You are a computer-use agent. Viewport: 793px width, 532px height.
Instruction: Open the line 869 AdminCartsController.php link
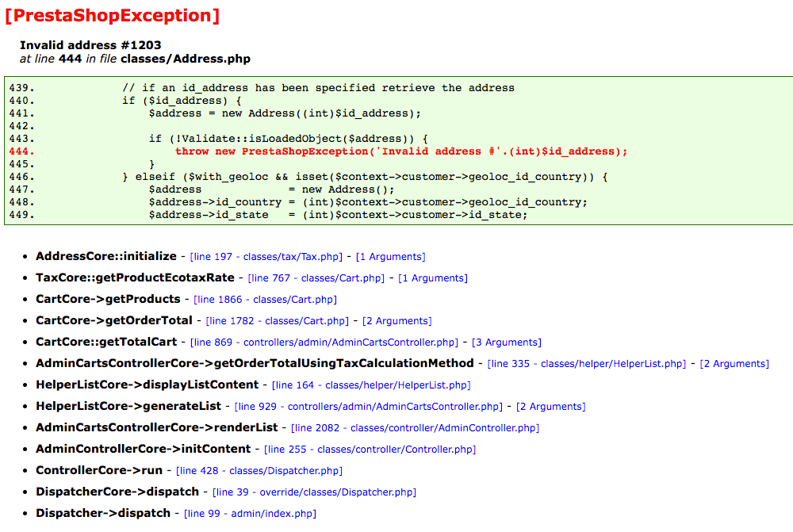coord(324,343)
